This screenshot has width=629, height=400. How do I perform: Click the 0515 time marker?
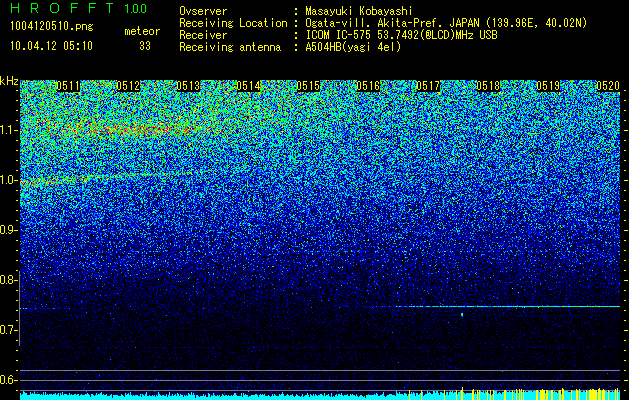(x=308, y=86)
